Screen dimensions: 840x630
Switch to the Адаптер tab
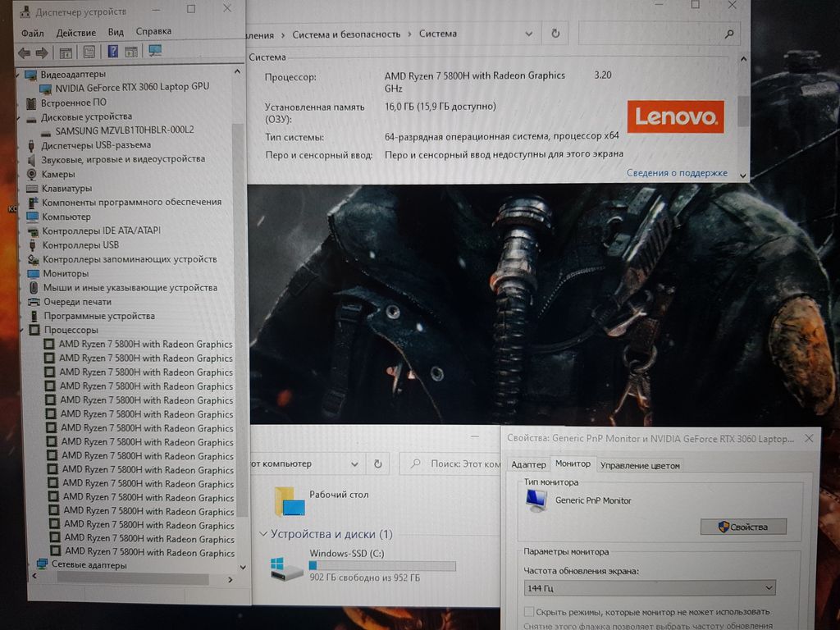[x=528, y=465]
